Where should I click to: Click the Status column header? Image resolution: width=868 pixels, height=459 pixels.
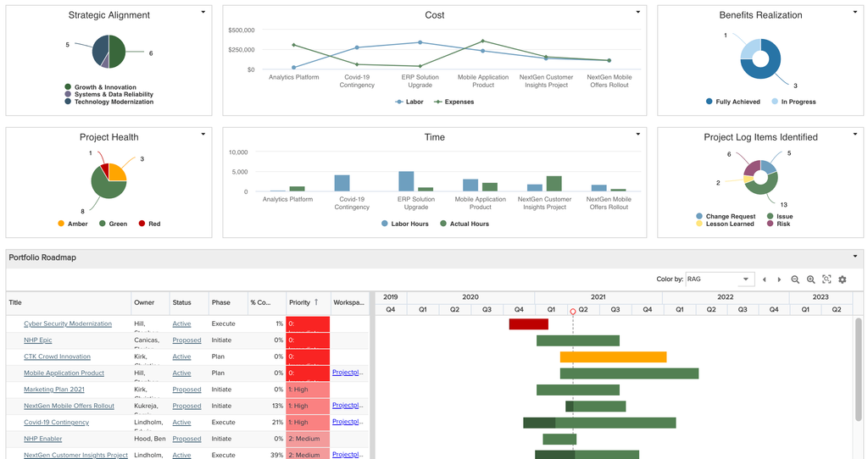point(181,302)
